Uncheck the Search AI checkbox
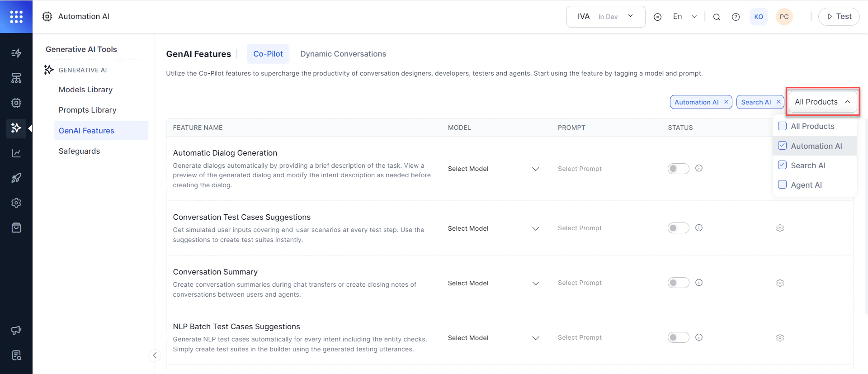The height and width of the screenshot is (374, 868). (782, 165)
